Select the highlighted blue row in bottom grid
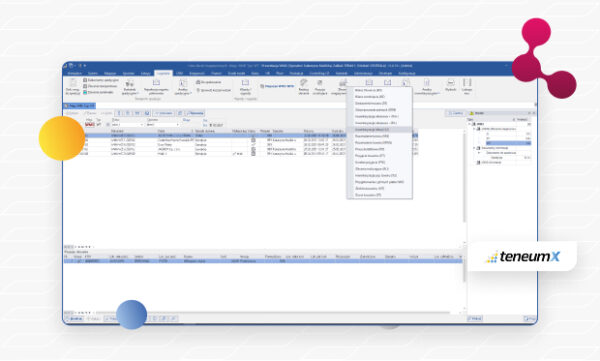The height and width of the screenshot is (361, 600). (x=262, y=261)
